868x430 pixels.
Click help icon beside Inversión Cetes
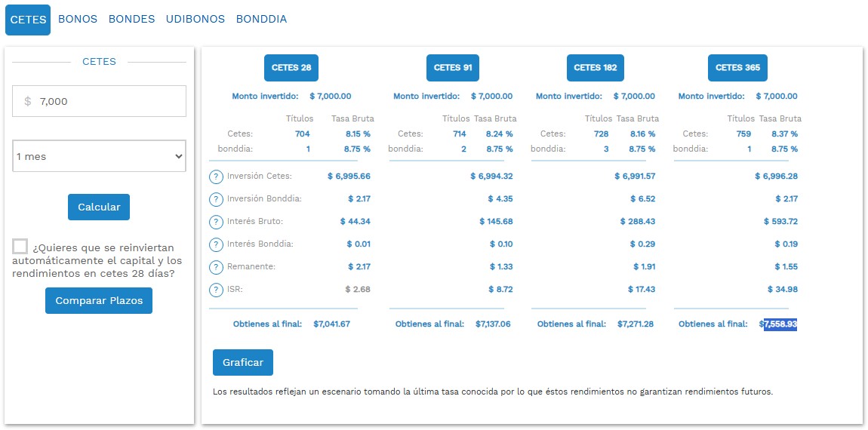(x=217, y=177)
